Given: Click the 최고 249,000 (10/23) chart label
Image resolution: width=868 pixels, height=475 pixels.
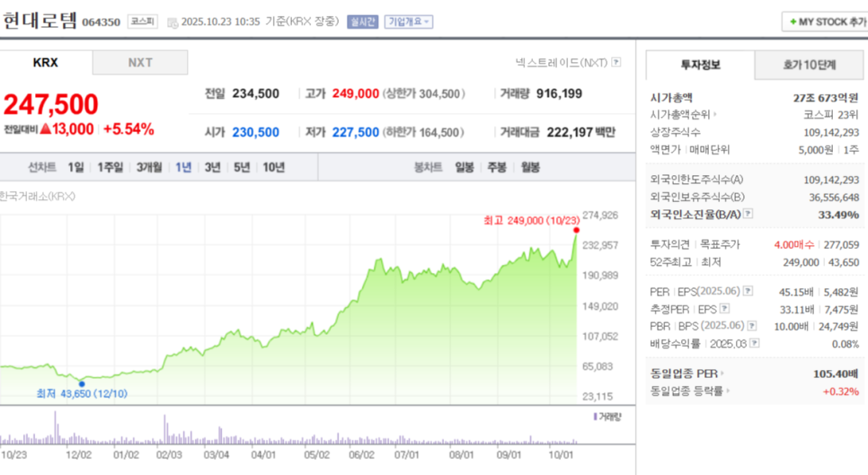Looking at the screenshot, I should (531, 221).
